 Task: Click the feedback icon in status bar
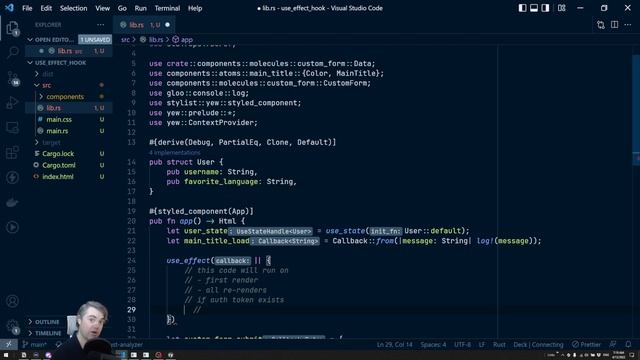tap(613, 344)
